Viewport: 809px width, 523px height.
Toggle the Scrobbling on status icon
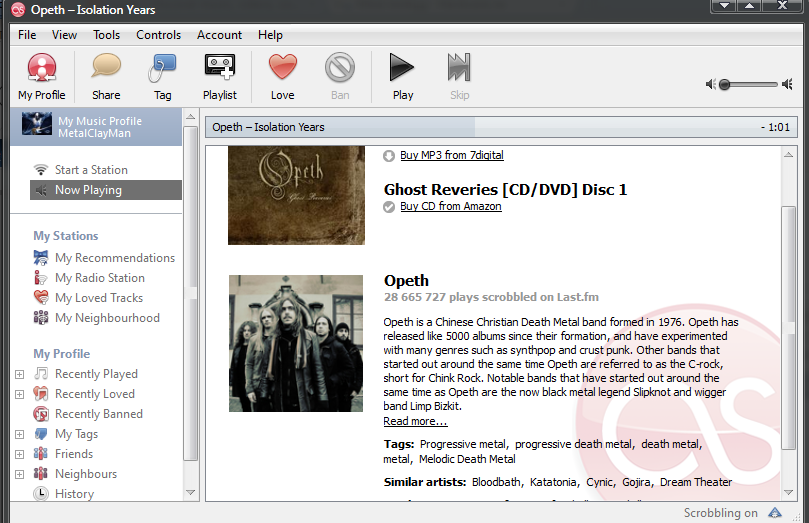tap(775, 513)
